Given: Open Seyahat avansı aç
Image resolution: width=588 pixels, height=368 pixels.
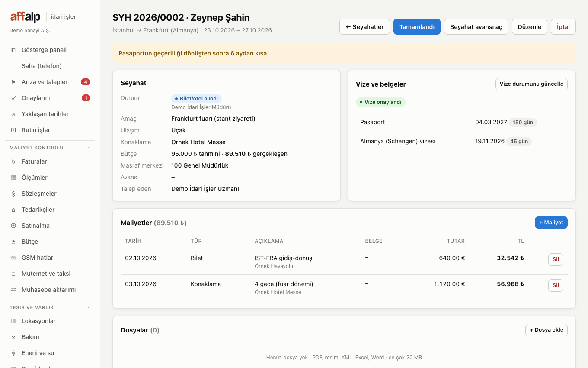Looking at the screenshot, I should coord(476,27).
